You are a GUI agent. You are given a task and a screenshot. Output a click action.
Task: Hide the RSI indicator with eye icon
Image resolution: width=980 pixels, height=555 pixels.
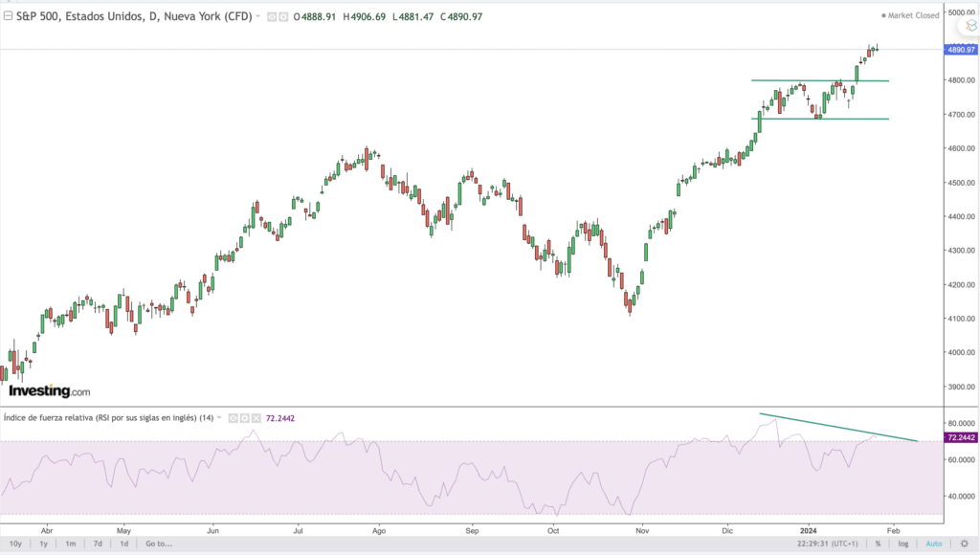pos(231,418)
